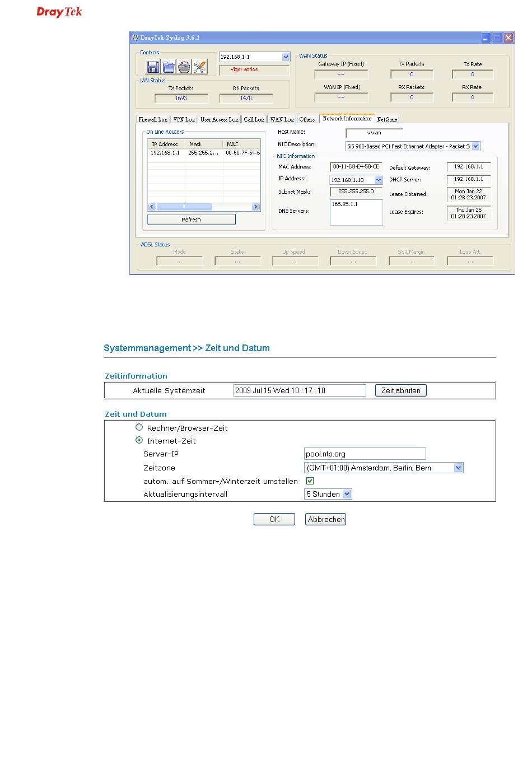The width and height of the screenshot is (532, 783).
Task: Click the Zeit abrufen button
Action: click(401, 390)
